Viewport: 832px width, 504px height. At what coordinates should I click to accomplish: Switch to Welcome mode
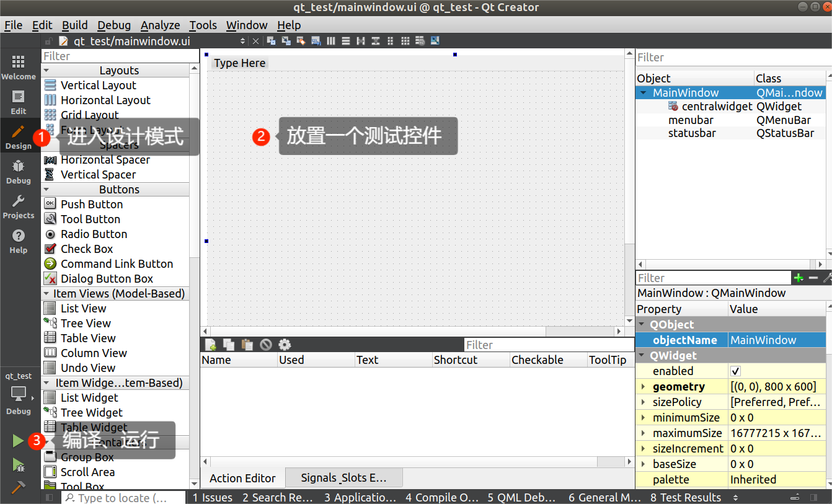tap(18, 68)
